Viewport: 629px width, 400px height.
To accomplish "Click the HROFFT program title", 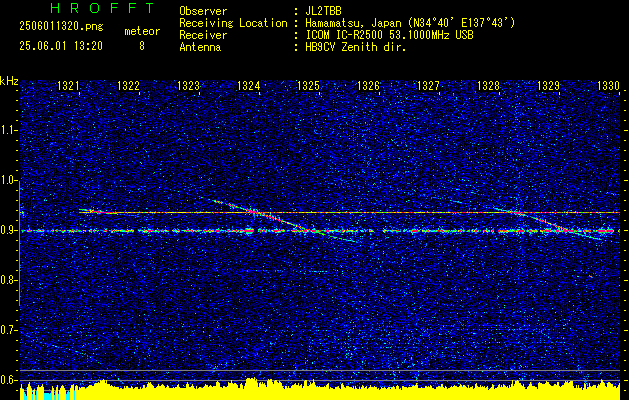I will coord(102,8).
